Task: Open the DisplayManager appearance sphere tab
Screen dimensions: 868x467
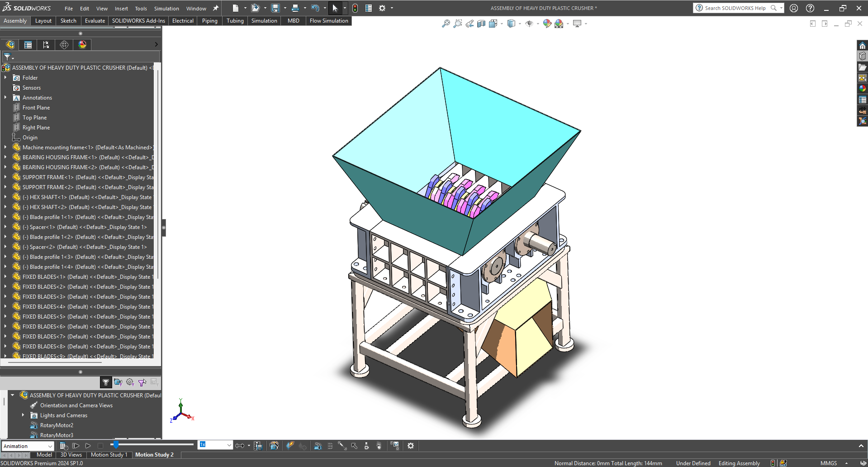Action: coord(82,44)
